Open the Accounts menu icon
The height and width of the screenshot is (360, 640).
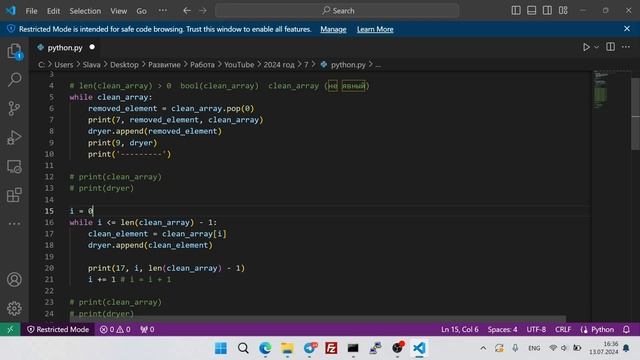[14, 280]
